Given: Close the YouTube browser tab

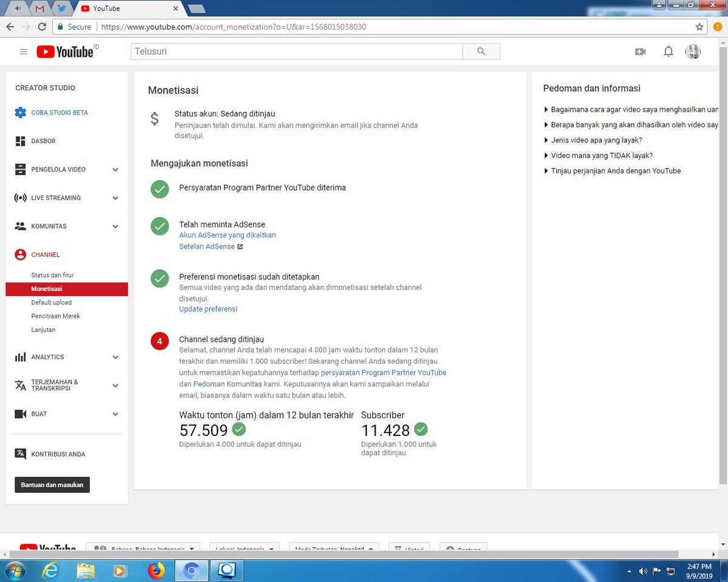Looking at the screenshot, I should coord(175,8).
